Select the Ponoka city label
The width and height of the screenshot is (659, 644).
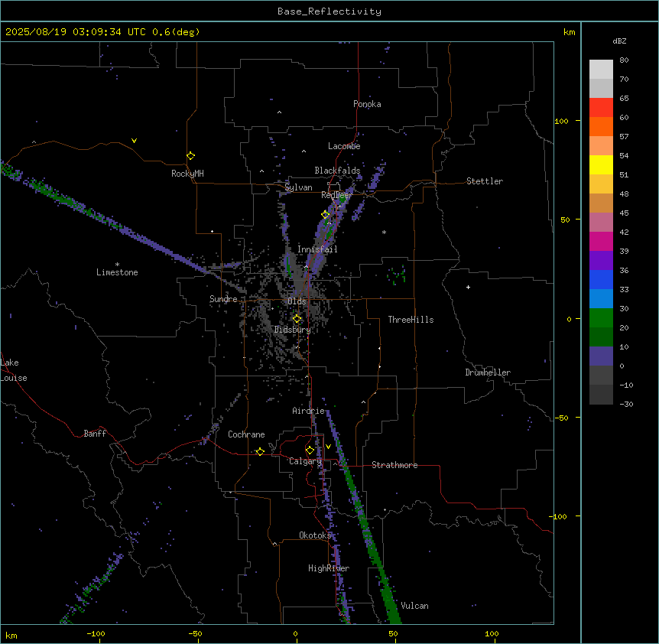click(x=367, y=104)
